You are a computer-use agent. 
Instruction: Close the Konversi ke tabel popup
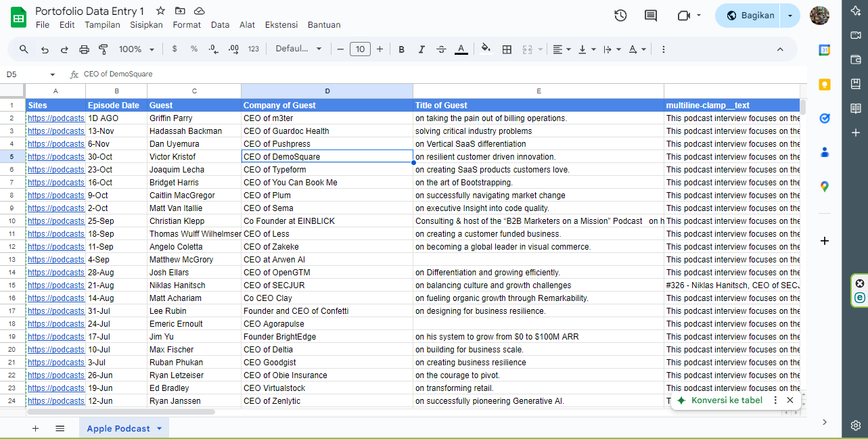[790, 400]
